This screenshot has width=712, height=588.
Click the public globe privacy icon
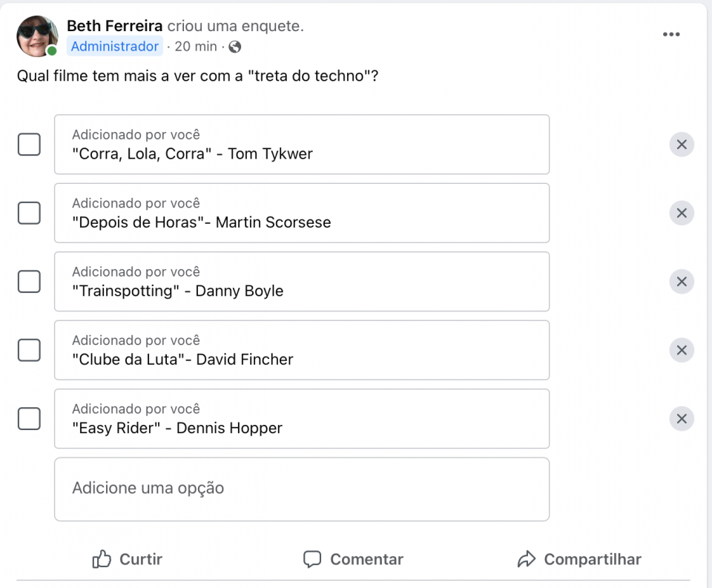click(235, 47)
